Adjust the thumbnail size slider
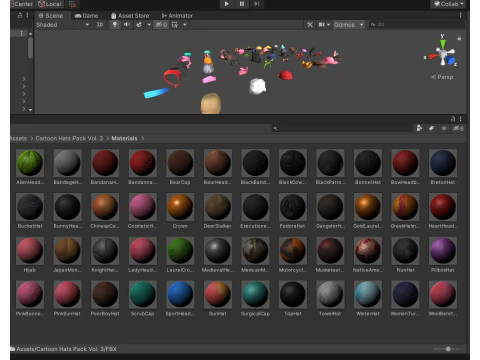The height and width of the screenshot is (360, 480). click(x=447, y=349)
